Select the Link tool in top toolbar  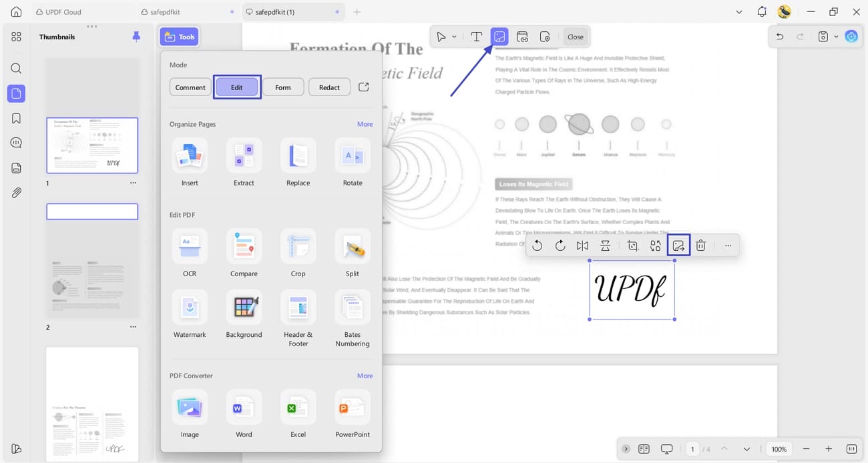[x=522, y=37]
